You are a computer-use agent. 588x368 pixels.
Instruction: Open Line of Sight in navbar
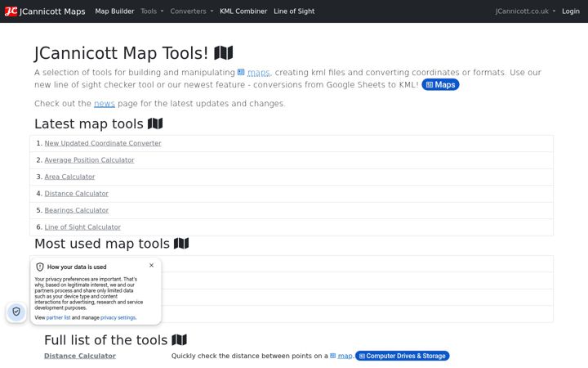294,11
